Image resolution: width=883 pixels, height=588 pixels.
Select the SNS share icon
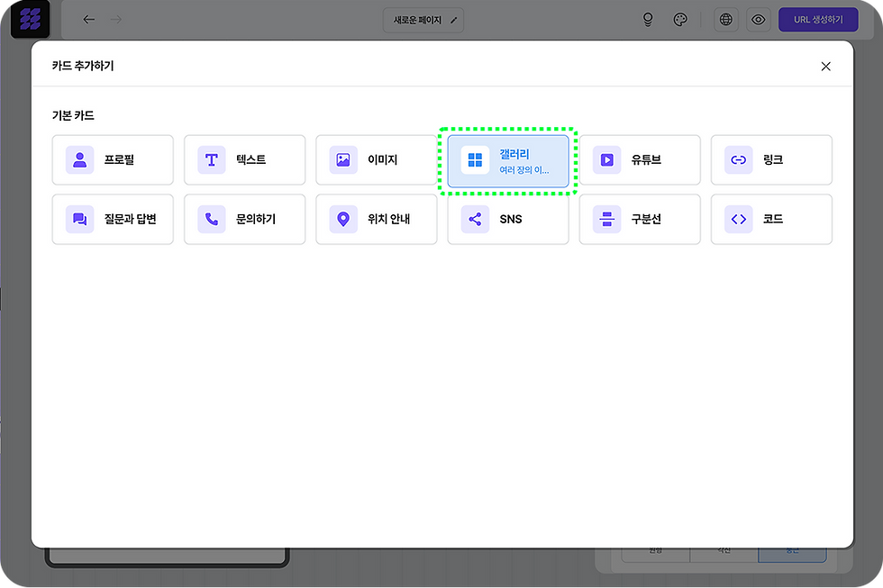(x=476, y=219)
